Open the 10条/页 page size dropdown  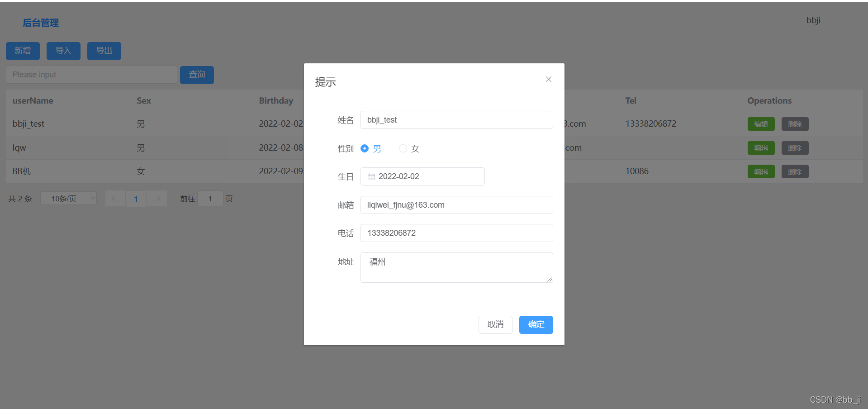pos(68,198)
